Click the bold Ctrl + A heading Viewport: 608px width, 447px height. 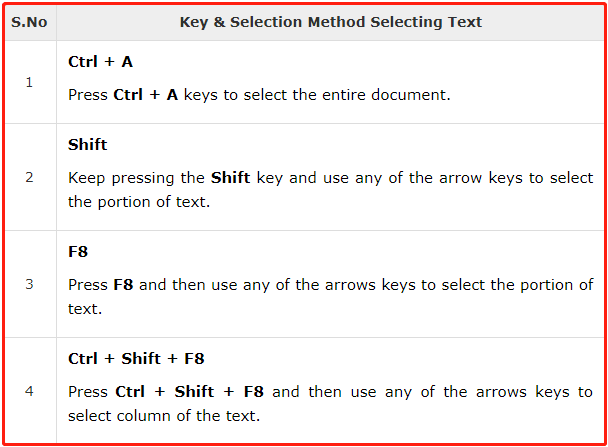tap(100, 62)
